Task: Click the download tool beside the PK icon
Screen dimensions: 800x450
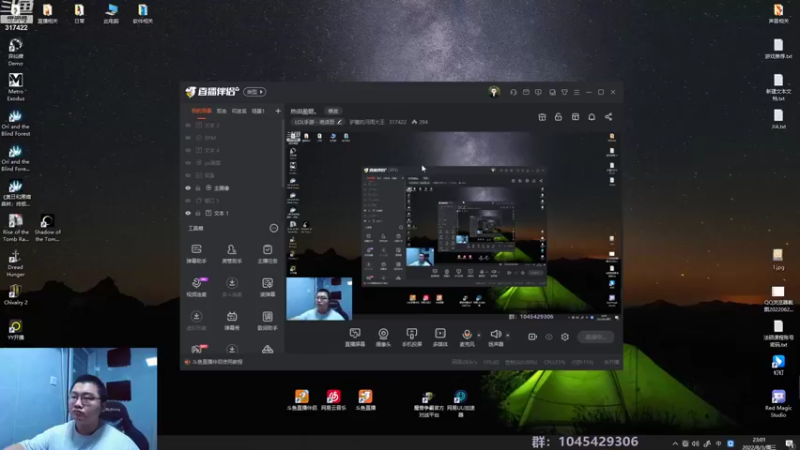Action: (x=232, y=349)
